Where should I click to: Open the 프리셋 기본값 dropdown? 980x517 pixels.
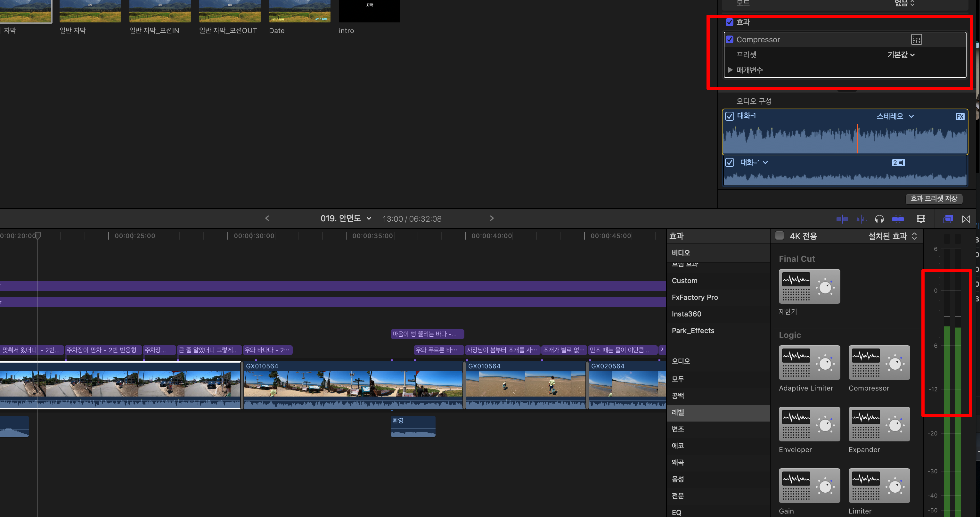coord(901,55)
